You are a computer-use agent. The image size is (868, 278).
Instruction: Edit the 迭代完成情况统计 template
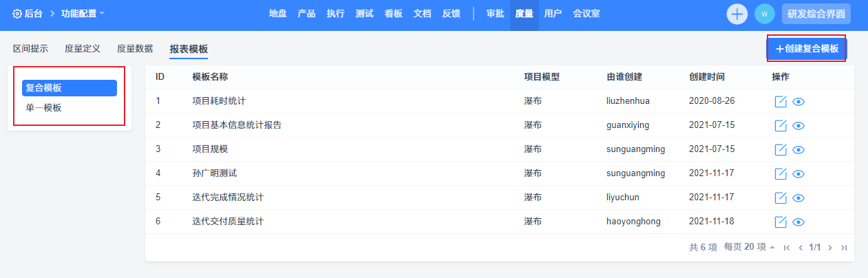(x=781, y=198)
